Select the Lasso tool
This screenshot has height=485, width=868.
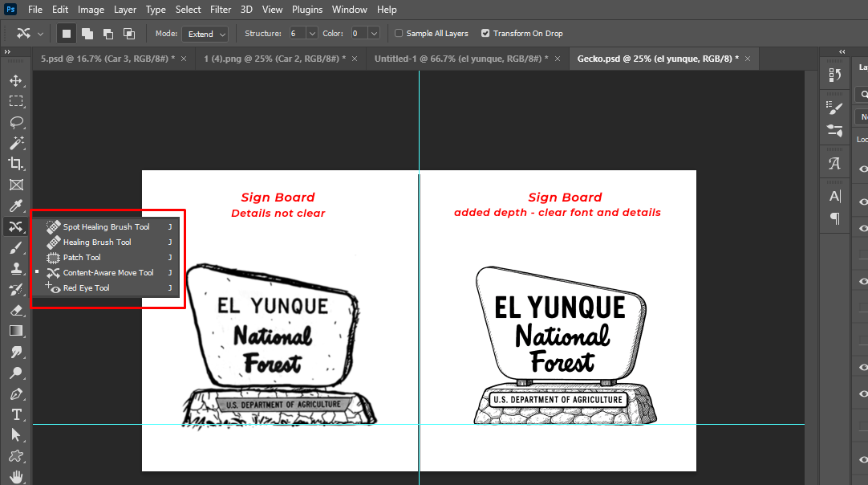(15, 122)
